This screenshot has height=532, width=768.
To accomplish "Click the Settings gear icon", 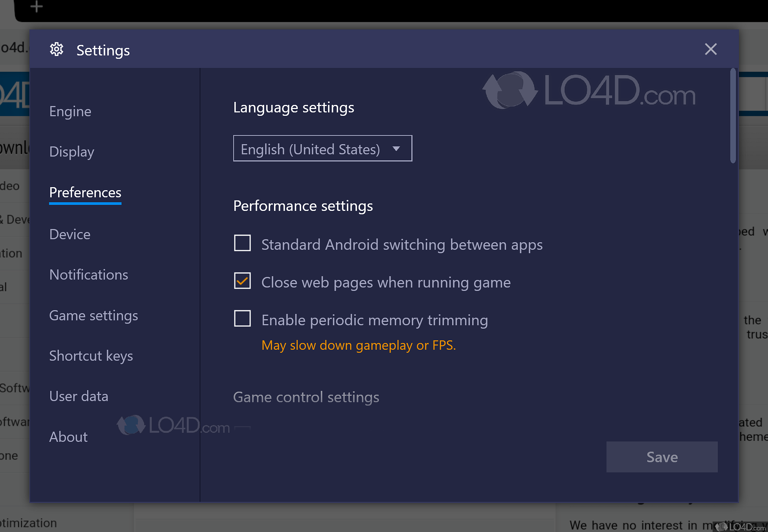I will coord(56,49).
